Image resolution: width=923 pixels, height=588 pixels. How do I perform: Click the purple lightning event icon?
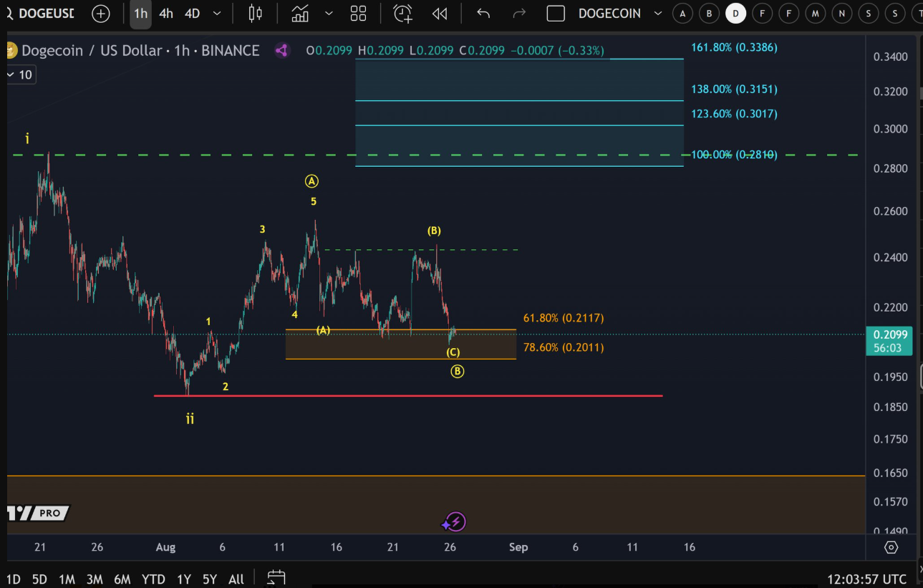(x=455, y=522)
